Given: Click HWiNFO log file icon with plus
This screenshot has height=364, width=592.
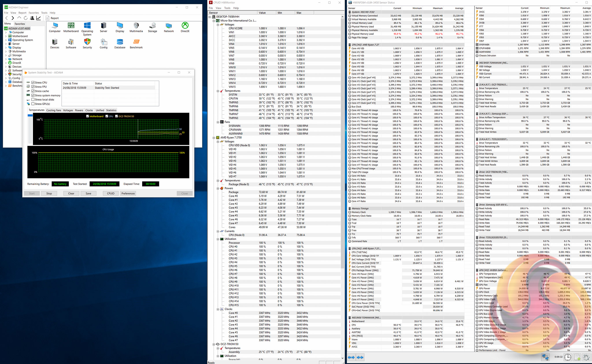Looking at the screenshot, I should 577,357.
